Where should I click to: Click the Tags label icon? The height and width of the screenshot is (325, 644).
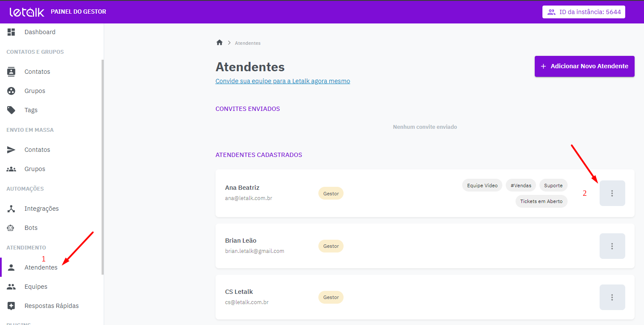coord(11,110)
